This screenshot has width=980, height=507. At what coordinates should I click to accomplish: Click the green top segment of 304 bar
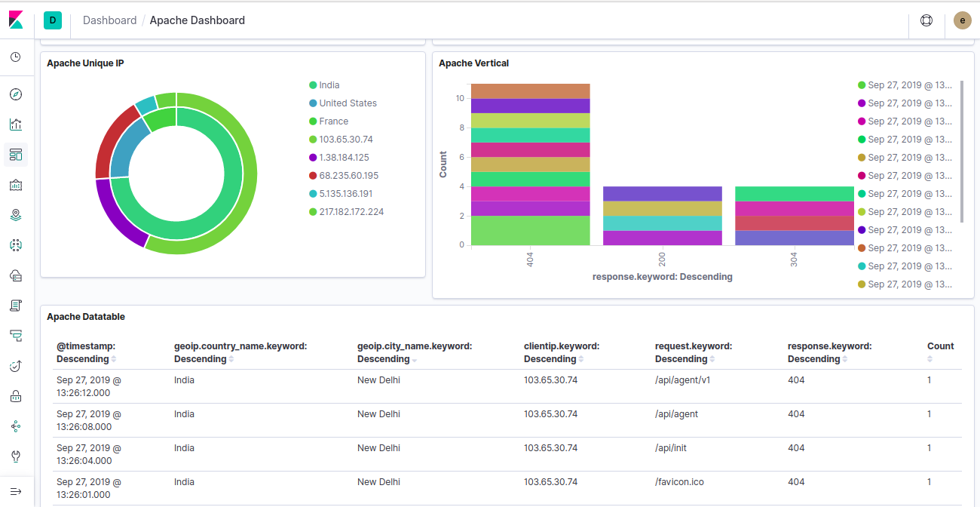coord(795,194)
